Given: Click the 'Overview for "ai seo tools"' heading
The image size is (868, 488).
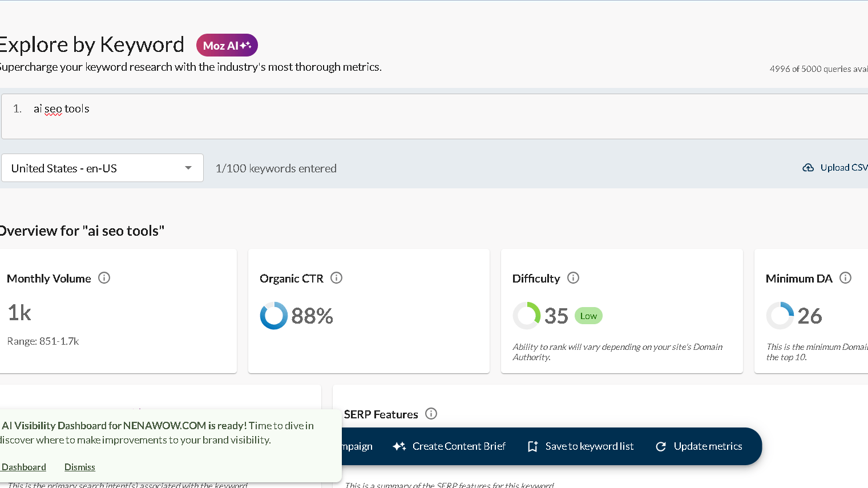Looking at the screenshot, I should pos(82,231).
